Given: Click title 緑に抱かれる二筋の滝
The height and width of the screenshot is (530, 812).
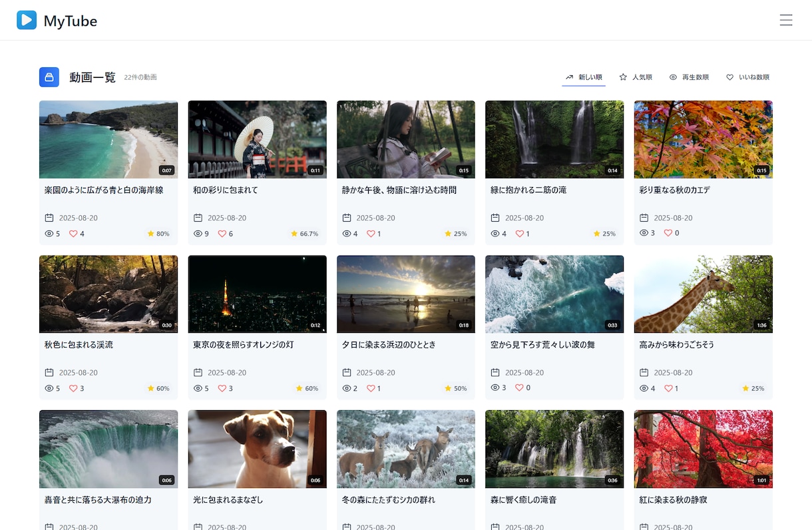Looking at the screenshot, I should tap(528, 190).
